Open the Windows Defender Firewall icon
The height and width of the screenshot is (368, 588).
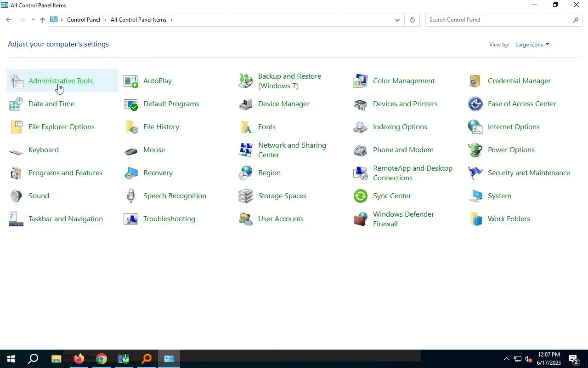pos(361,219)
